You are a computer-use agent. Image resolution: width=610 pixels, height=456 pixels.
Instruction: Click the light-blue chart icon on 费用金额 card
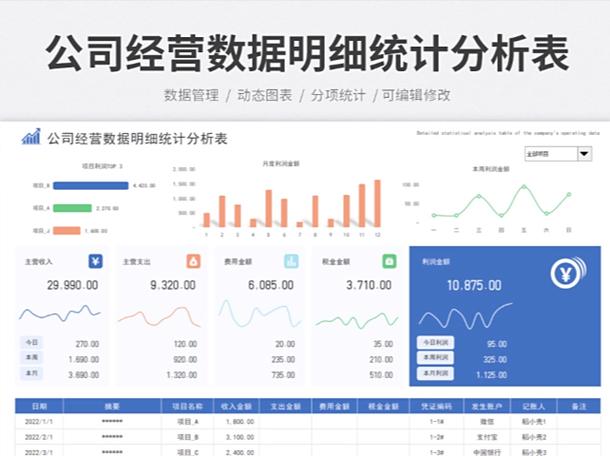coord(291,261)
